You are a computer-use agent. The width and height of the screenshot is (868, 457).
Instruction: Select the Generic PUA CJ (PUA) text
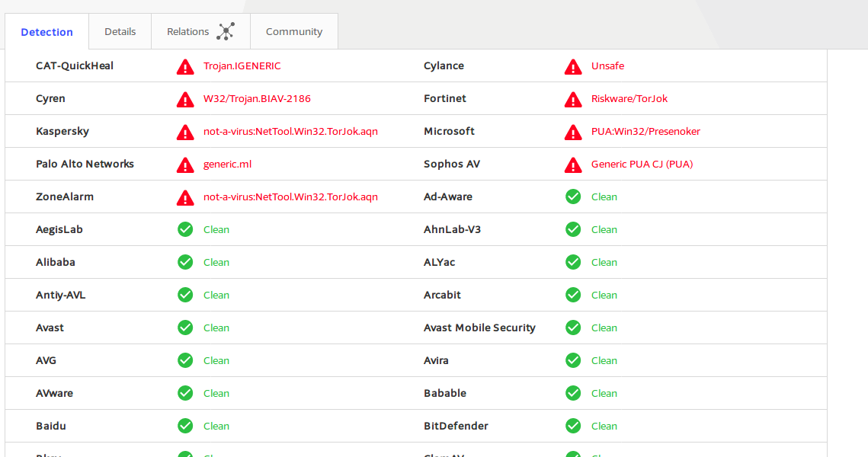642,164
